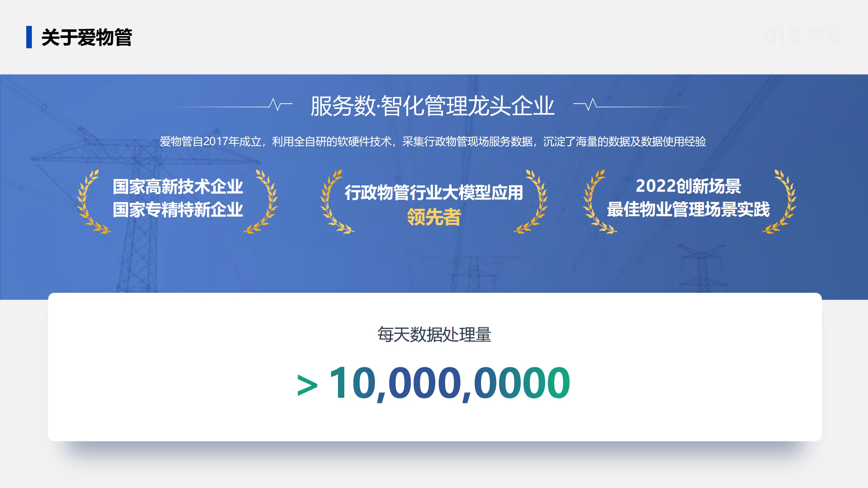The image size is (868, 488).
Task: Click the sentence beginning 爱物管自2017年成立
Action: [433, 142]
